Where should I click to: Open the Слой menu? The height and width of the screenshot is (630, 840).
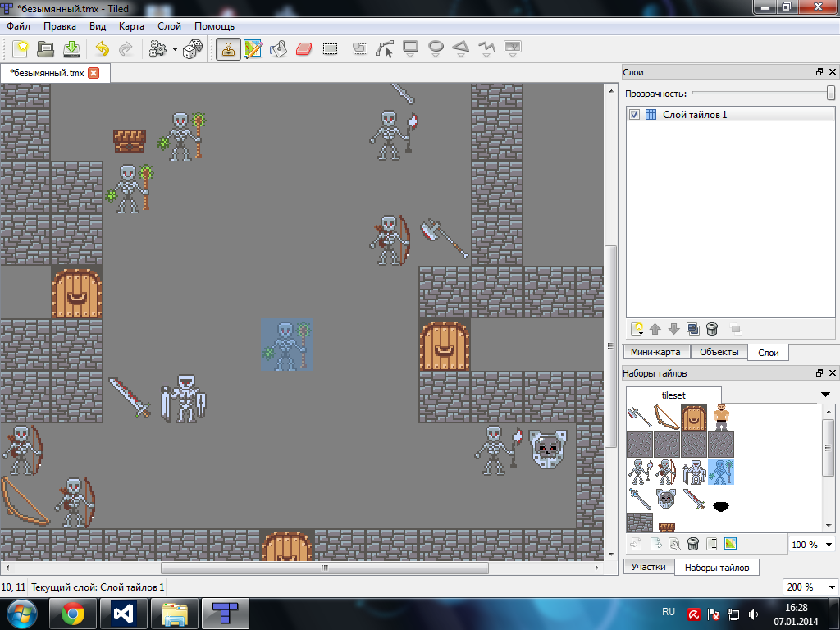click(169, 26)
